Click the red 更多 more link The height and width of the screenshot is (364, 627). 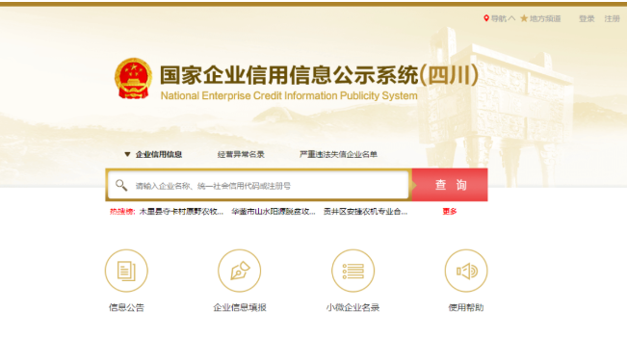[450, 212]
